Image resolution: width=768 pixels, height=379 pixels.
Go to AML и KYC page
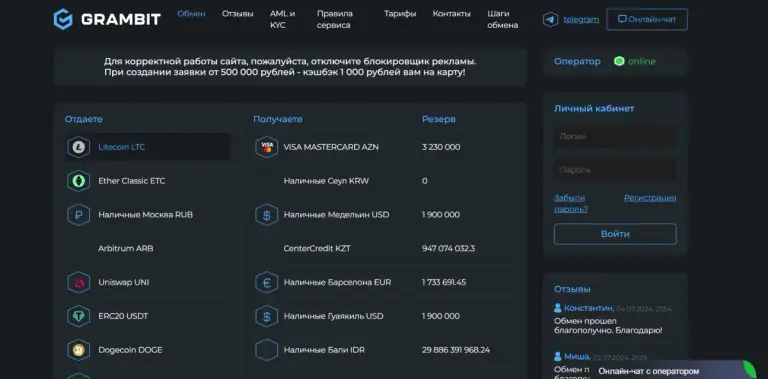click(x=283, y=20)
